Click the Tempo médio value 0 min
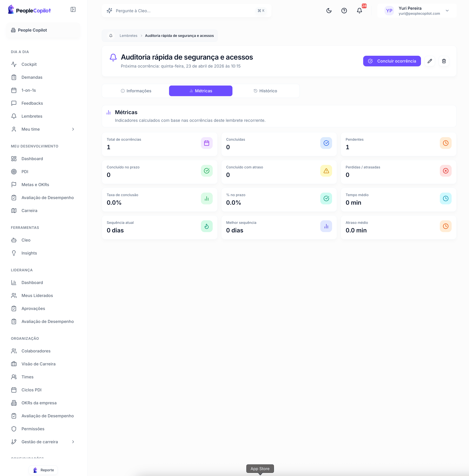Screen dimensions: 469x476 point(353,203)
